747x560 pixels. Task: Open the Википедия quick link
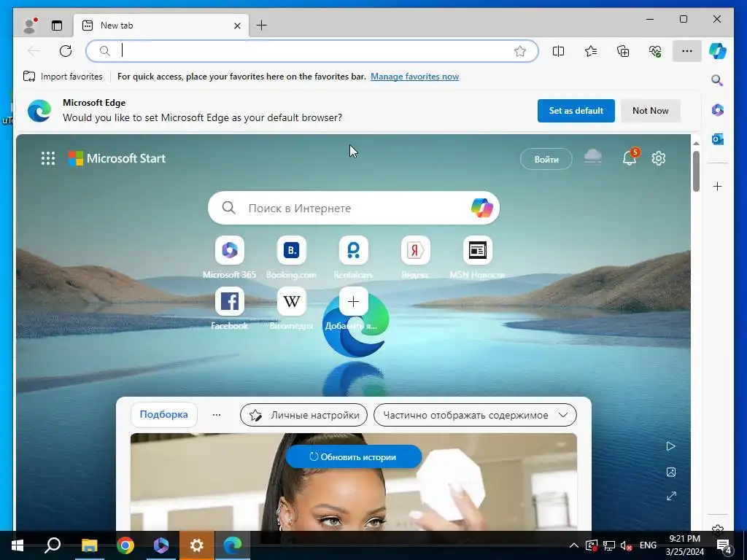tap(291, 308)
